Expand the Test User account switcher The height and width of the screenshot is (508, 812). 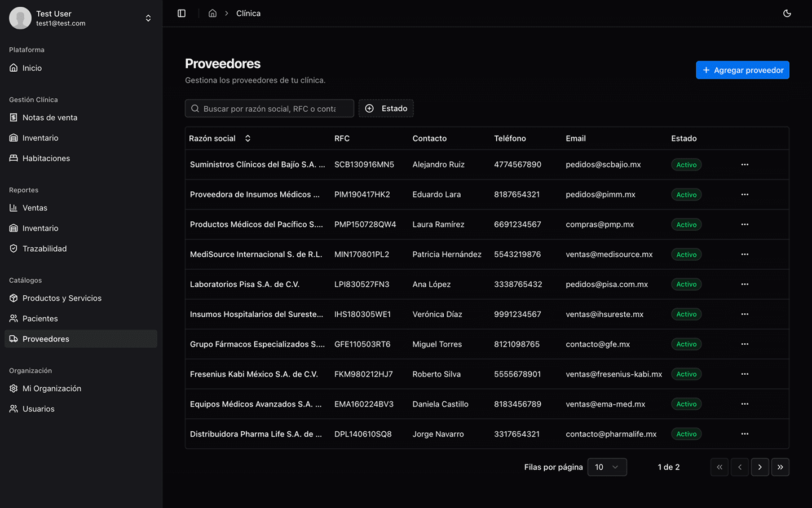[148, 17]
